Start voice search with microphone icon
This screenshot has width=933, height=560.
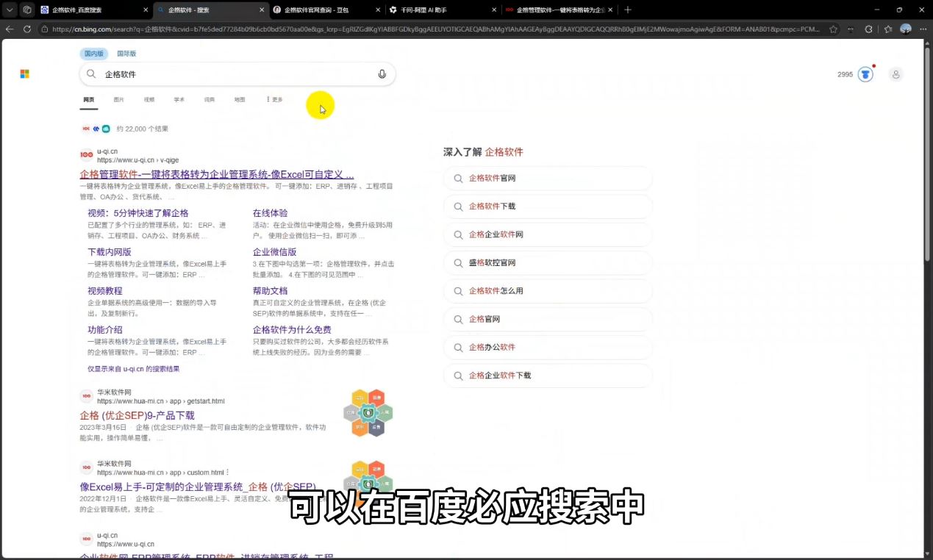pyautogui.click(x=382, y=74)
